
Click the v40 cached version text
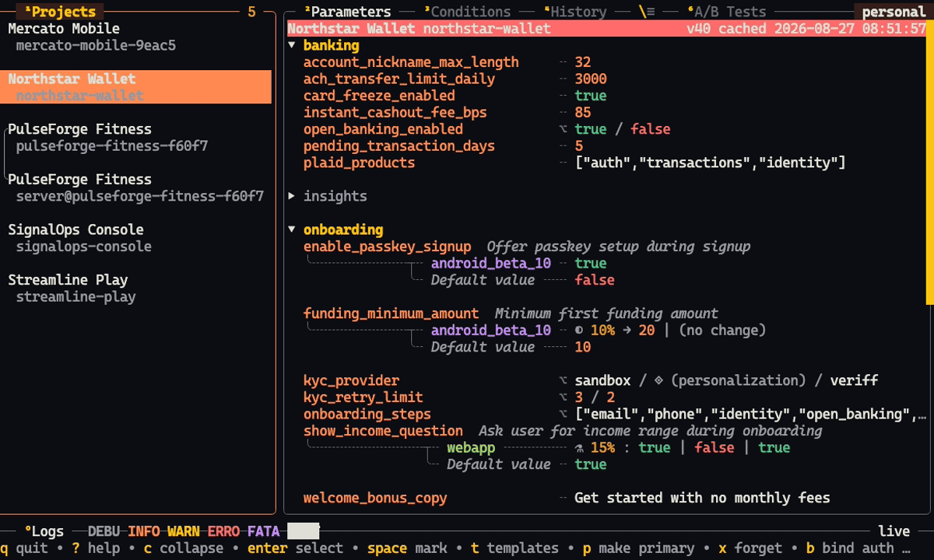[726, 29]
